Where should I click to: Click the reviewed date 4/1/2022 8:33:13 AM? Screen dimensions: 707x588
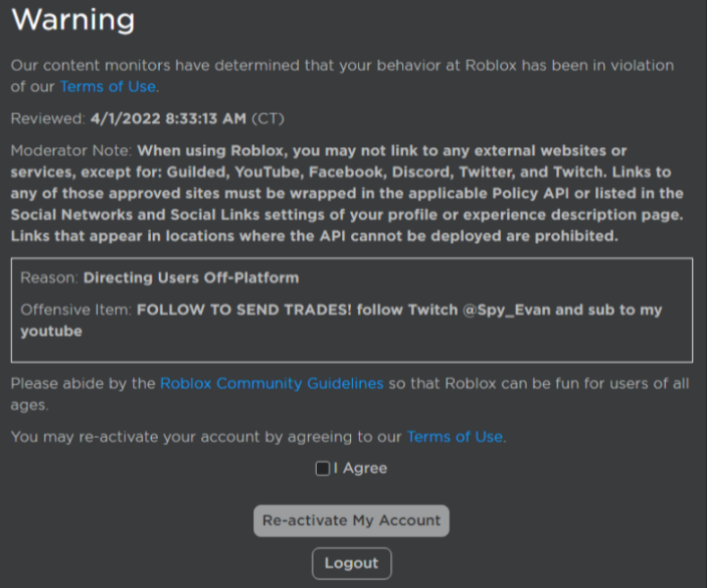(x=169, y=119)
